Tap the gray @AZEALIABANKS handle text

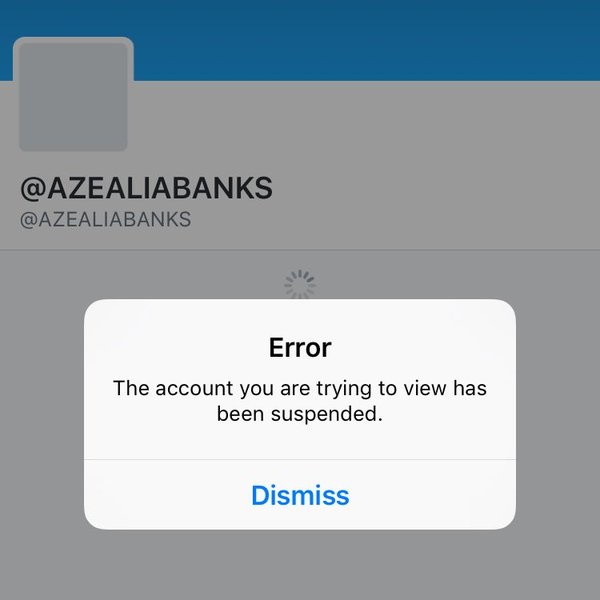click(x=105, y=220)
